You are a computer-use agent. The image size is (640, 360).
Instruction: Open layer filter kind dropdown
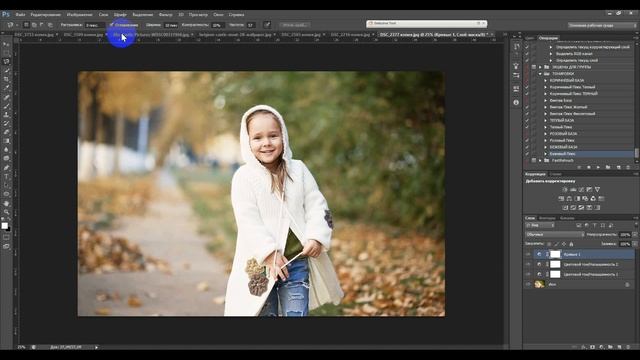point(540,225)
